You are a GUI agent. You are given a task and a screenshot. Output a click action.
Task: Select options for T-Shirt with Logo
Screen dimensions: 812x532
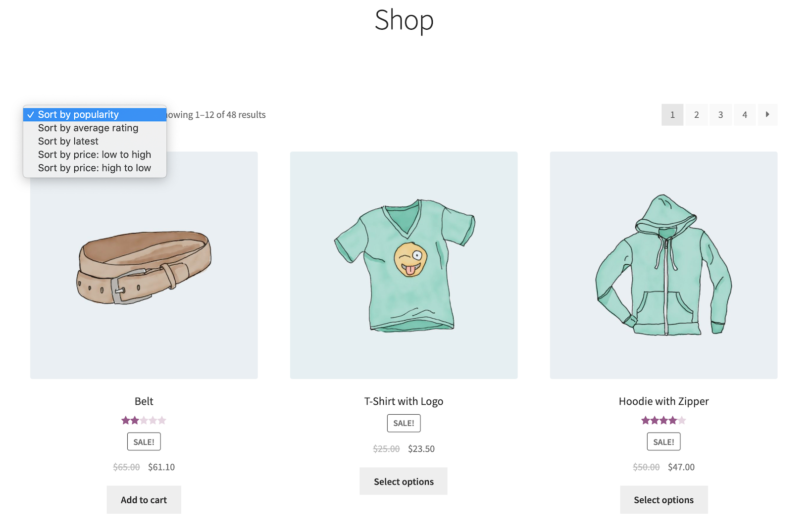[x=404, y=482]
